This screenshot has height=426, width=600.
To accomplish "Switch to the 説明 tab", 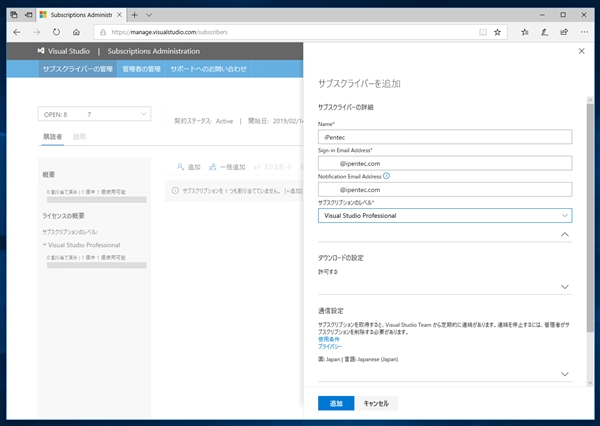I will pyautogui.click(x=80, y=137).
